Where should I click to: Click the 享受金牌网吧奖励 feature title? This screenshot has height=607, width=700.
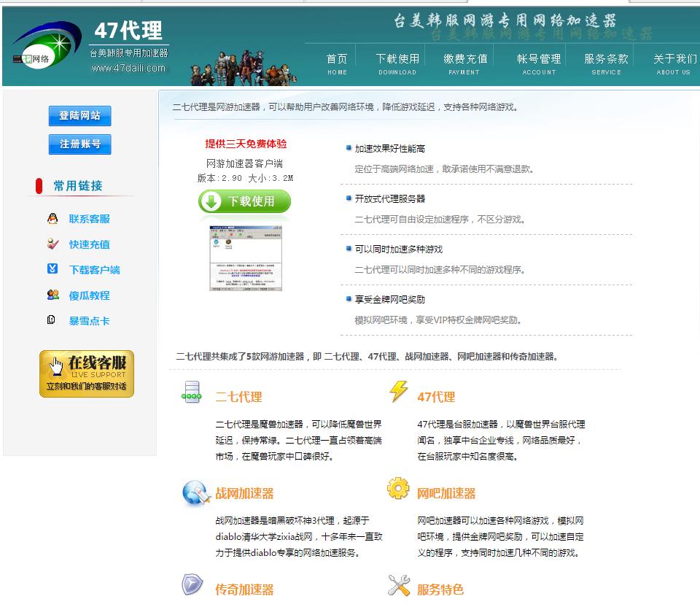coord(389,299)
